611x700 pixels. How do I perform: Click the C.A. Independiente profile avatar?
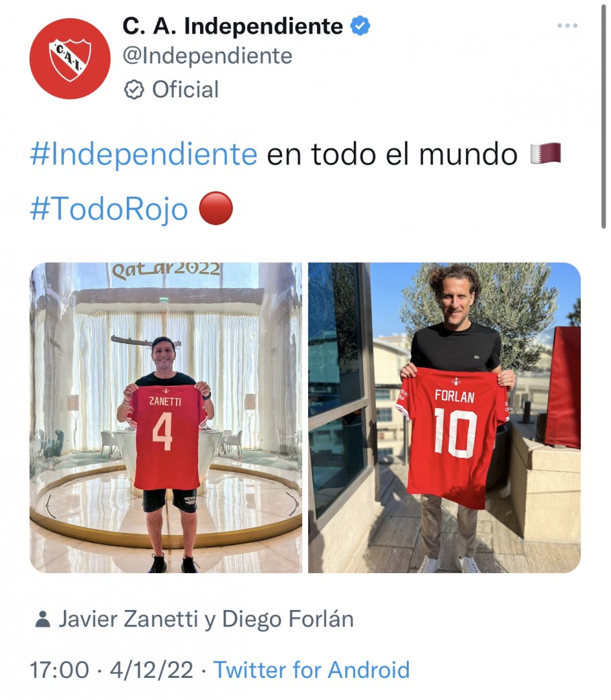70,58
